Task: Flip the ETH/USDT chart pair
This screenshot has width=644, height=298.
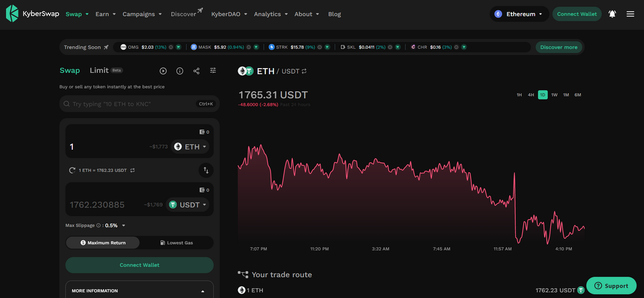Action: click(x=304, y=71)
